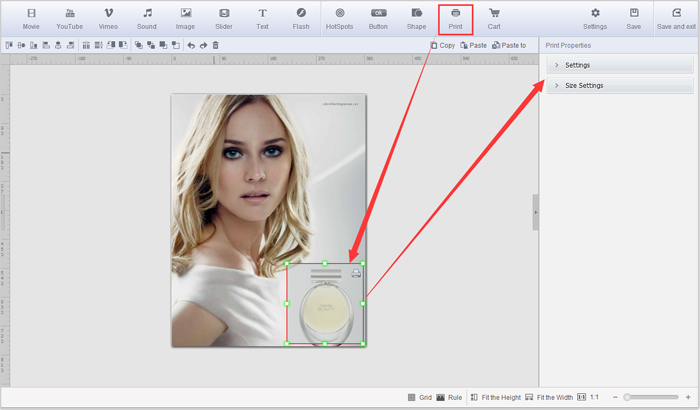Choose the Sound tool

click(x=146, y=18)
